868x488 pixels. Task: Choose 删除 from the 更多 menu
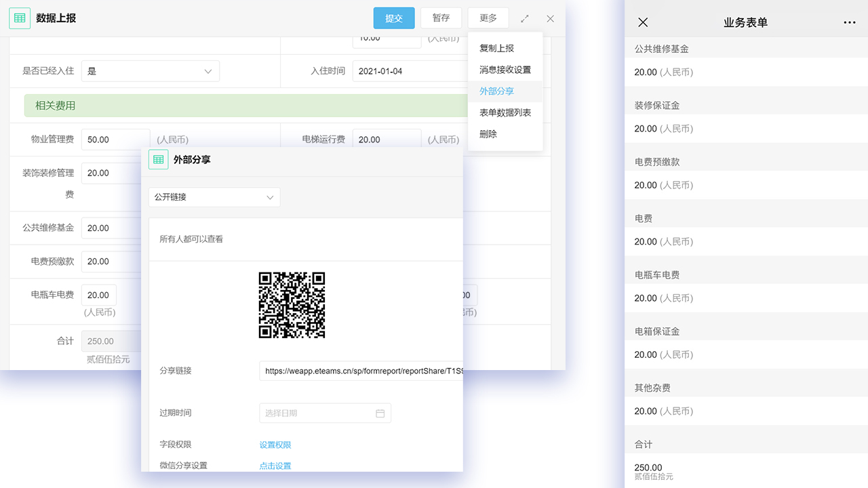click(505, 134)
